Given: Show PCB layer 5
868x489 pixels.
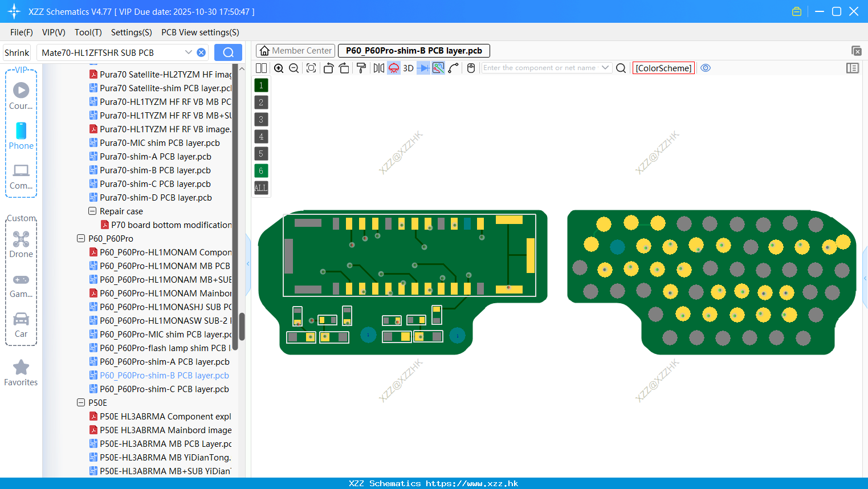Looking at the screenshot, I should coord(261,154).
